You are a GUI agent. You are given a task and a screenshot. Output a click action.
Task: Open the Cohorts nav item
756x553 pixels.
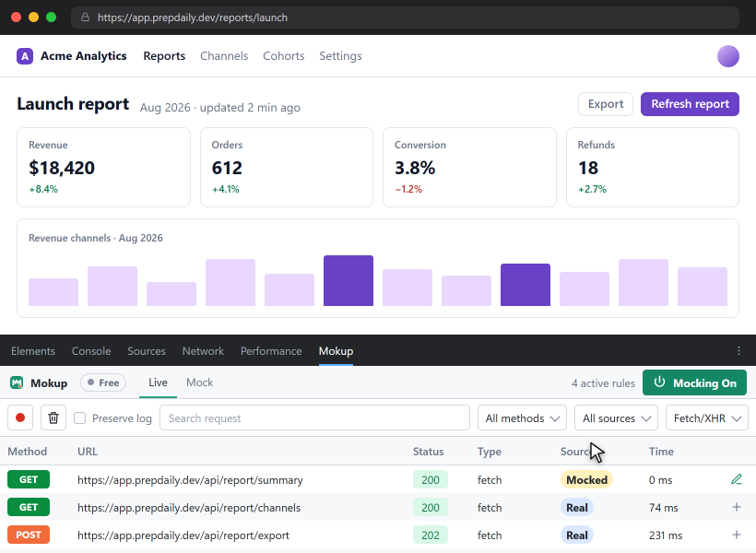(x=284, y=56)
